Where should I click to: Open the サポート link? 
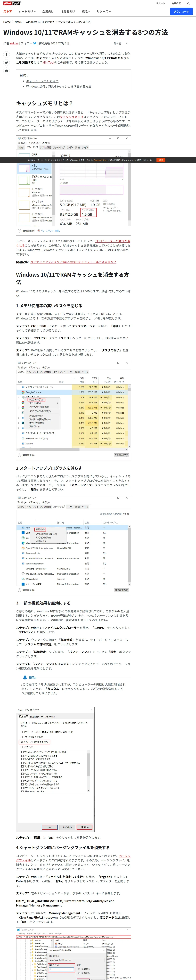tap(161, 3)
